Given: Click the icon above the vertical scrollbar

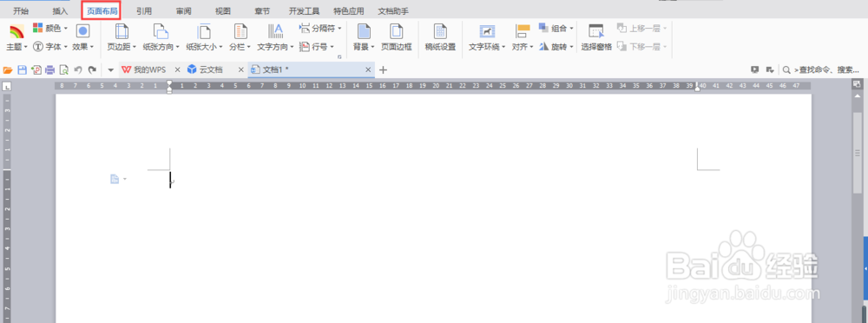Looking at the screenshot, I should (x=857, y=84).
